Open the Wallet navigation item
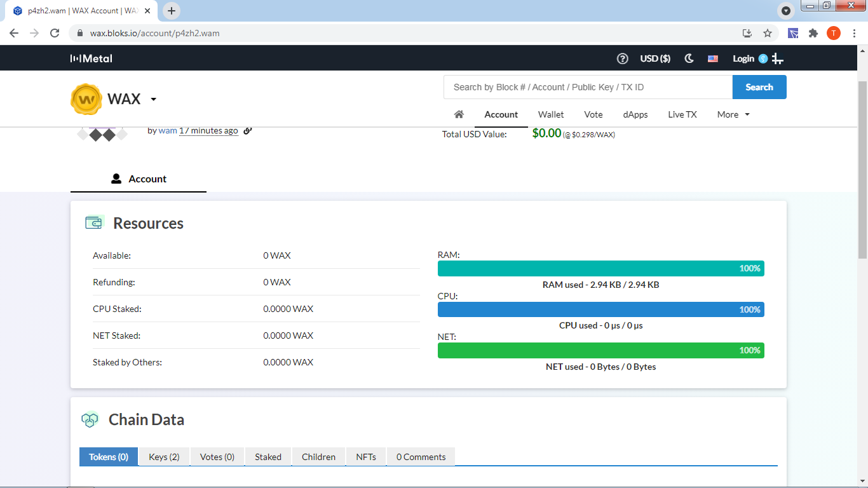The height and width of the screenshot is (488, 868). pyautogui.click(x=551, y=114)
